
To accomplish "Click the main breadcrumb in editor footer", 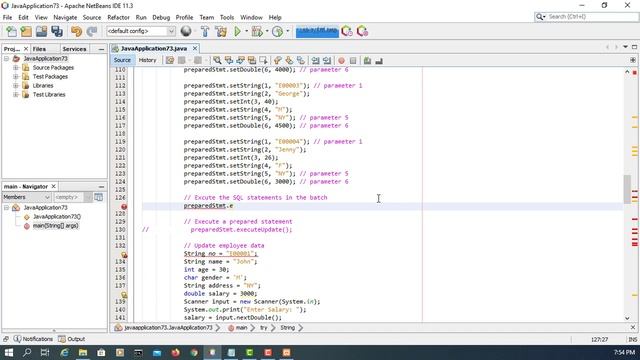I will [x=241, y=328].
